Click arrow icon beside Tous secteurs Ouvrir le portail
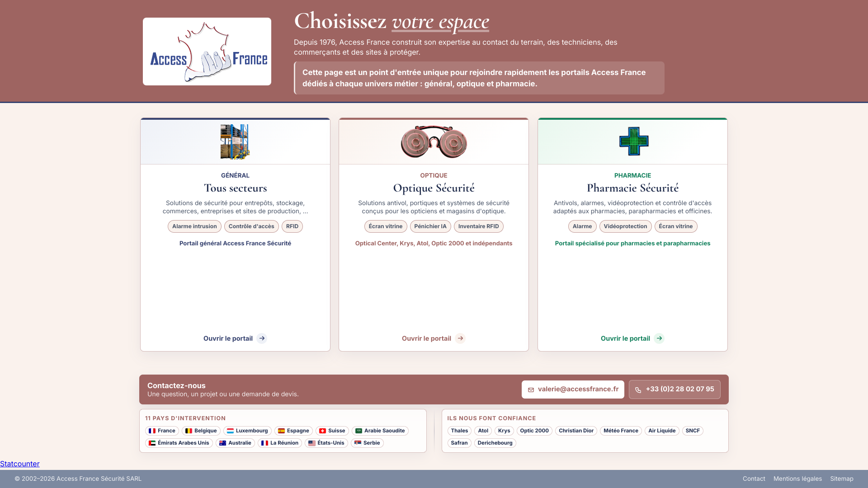Screen dimensions: 868x488 coord(262,338)
